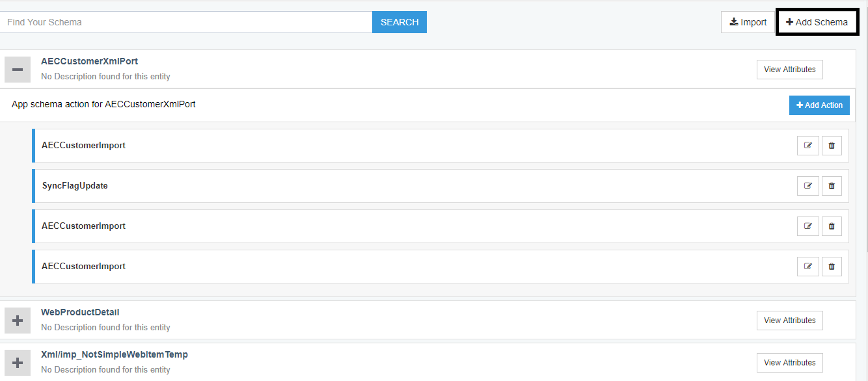
Task: Collapse the AECCustomerXmlPort entity
Action: coord(18,69)
